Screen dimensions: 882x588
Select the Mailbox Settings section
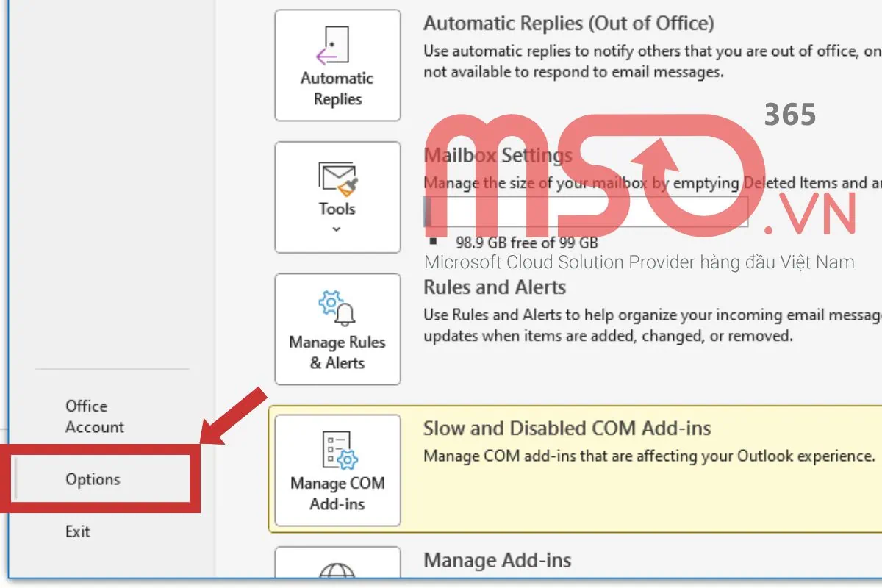(x=498, y=154)
